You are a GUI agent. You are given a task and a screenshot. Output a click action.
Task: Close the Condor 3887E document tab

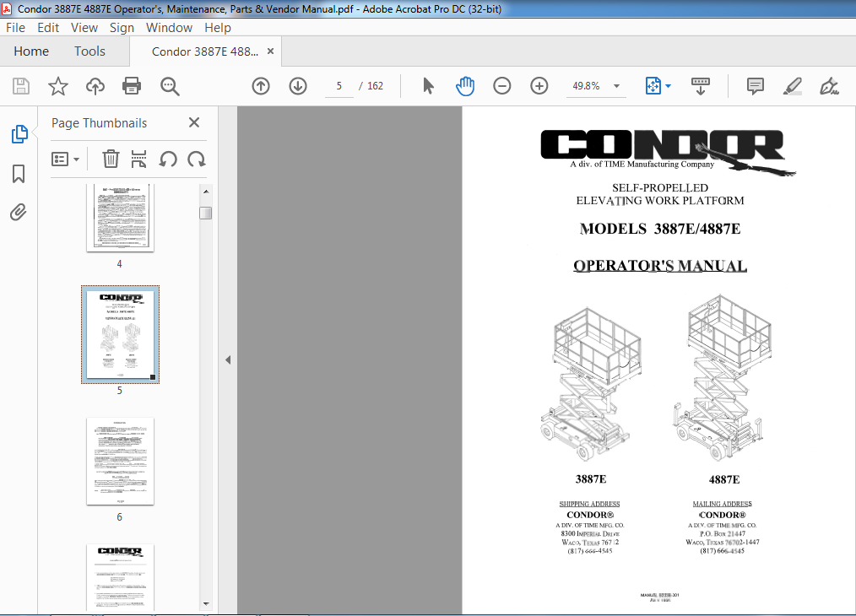pos(270,51)
